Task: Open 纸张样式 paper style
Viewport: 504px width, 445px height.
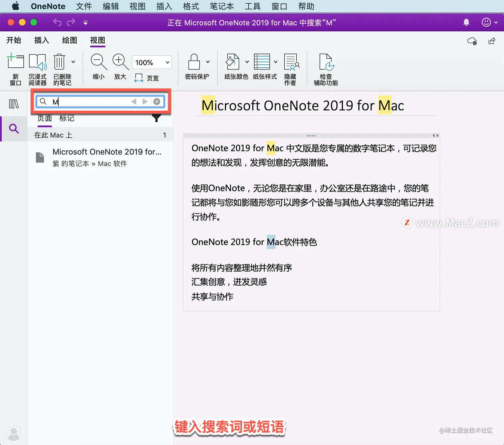Action: pyautogui.click(x=265, y=67)
